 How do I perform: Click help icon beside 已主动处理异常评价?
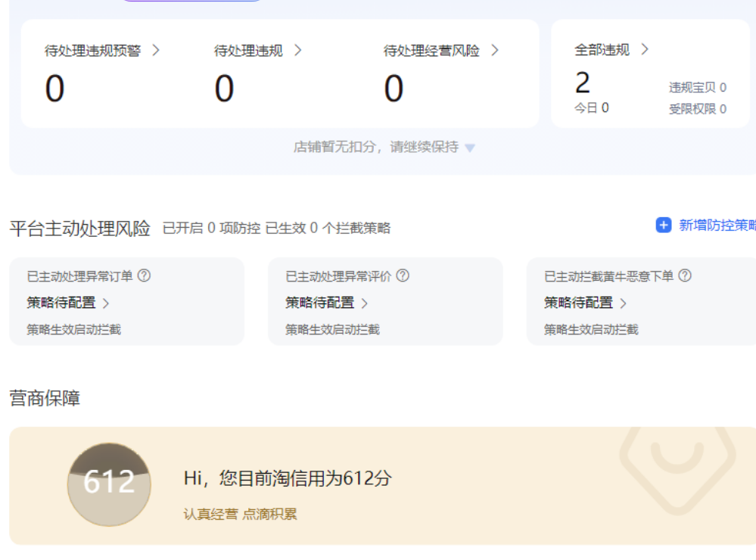click(403, 276)
